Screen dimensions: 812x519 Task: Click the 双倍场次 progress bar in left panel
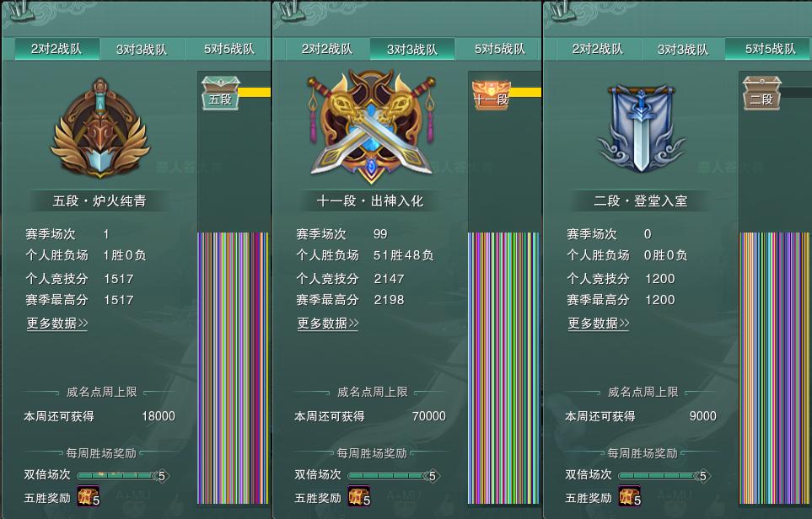(123, 475)
